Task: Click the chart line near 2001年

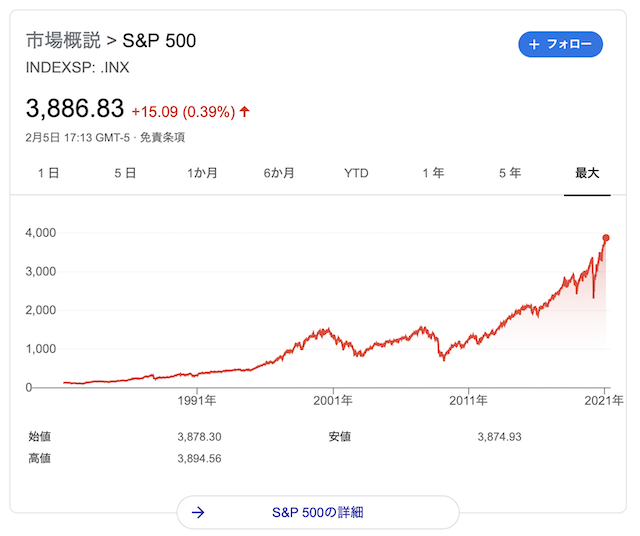Action: point(333,337)
